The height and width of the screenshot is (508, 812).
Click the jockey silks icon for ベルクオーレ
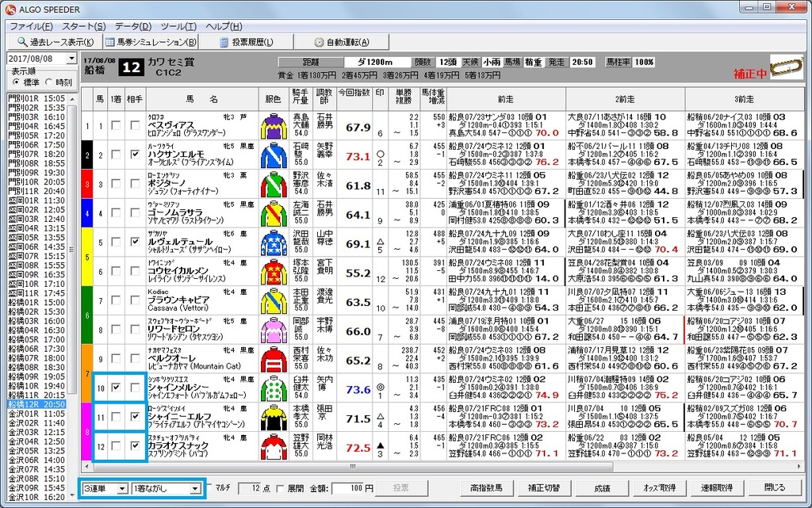(274, 358)
